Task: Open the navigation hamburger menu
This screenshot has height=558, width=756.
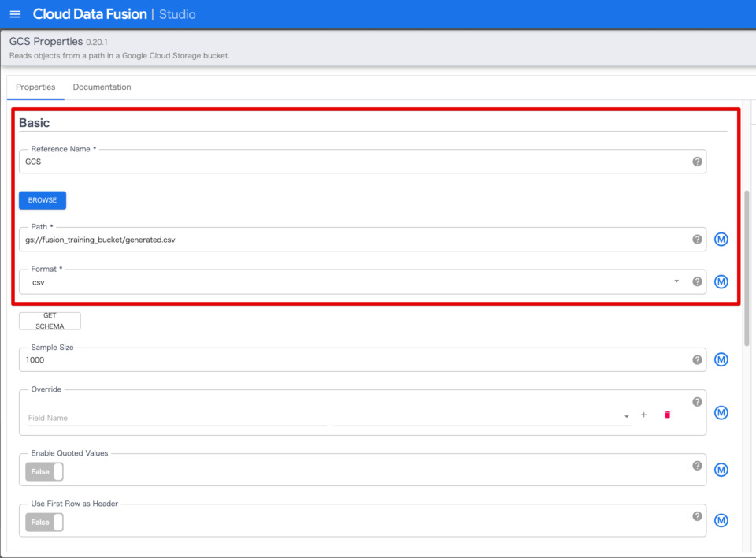Action: click(14, 13)
